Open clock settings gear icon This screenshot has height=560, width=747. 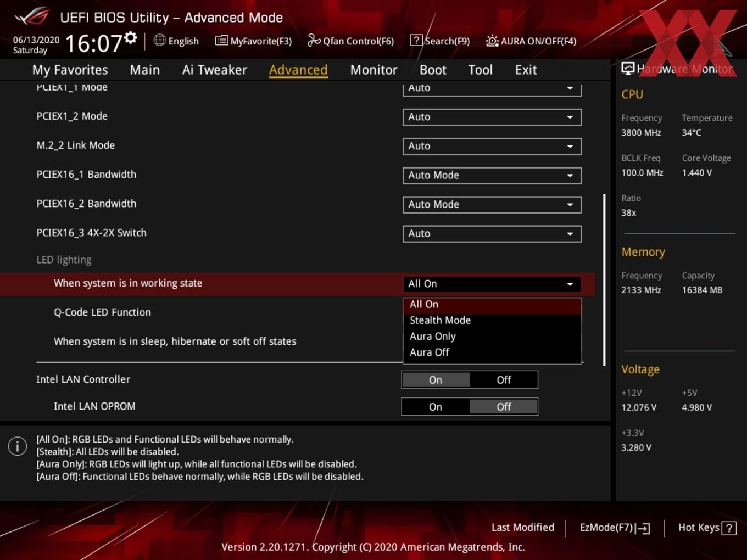tap(130, 37)
